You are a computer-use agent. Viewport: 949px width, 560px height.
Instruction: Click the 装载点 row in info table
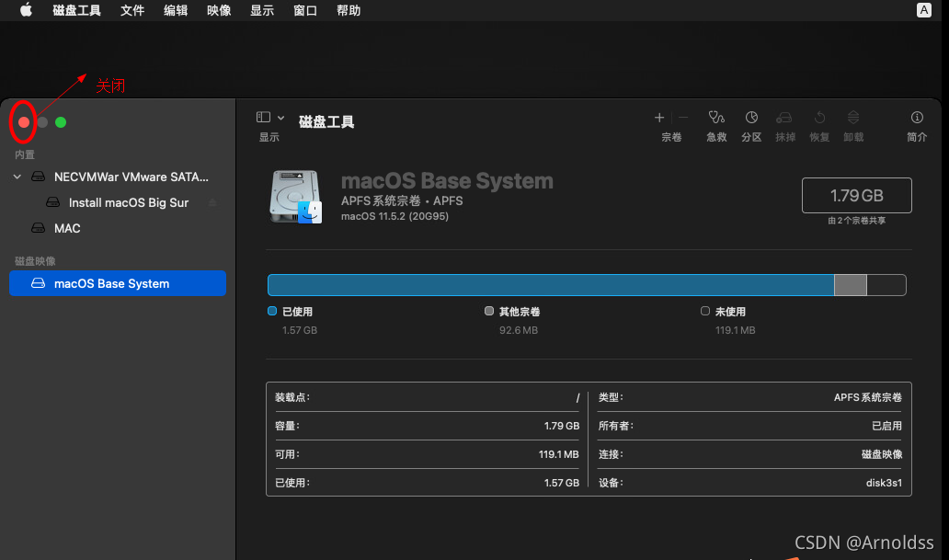(x=427, y=398)
